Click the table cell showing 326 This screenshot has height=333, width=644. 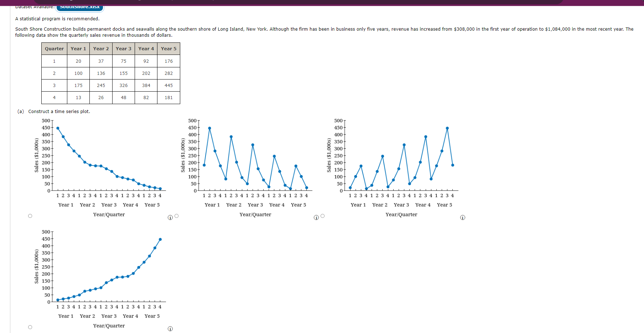(x=123, y=86)
